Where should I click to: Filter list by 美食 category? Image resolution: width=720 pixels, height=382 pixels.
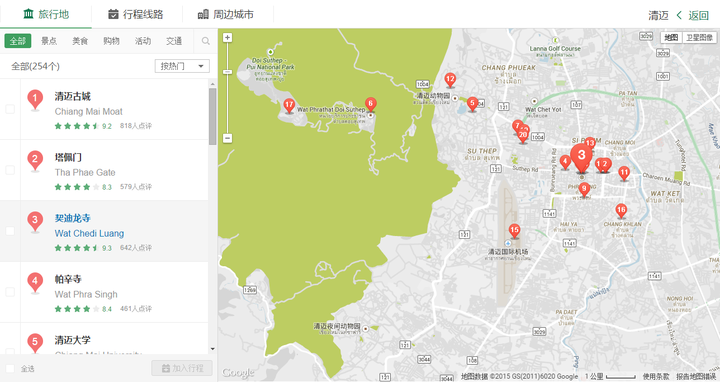tap(80, 41)
